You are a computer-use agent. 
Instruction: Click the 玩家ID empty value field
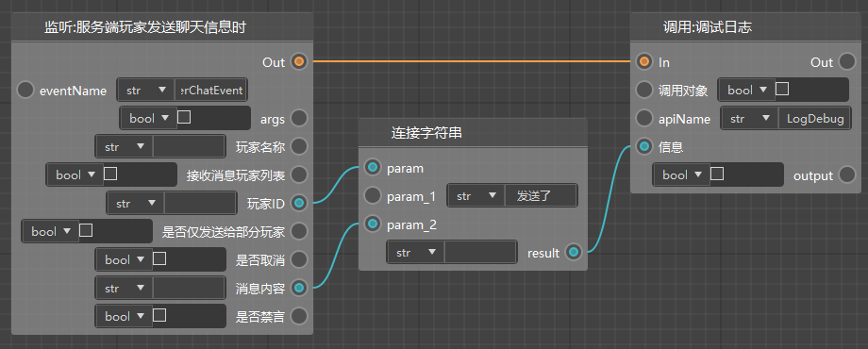pyautogui.click(x=200, y=203)
